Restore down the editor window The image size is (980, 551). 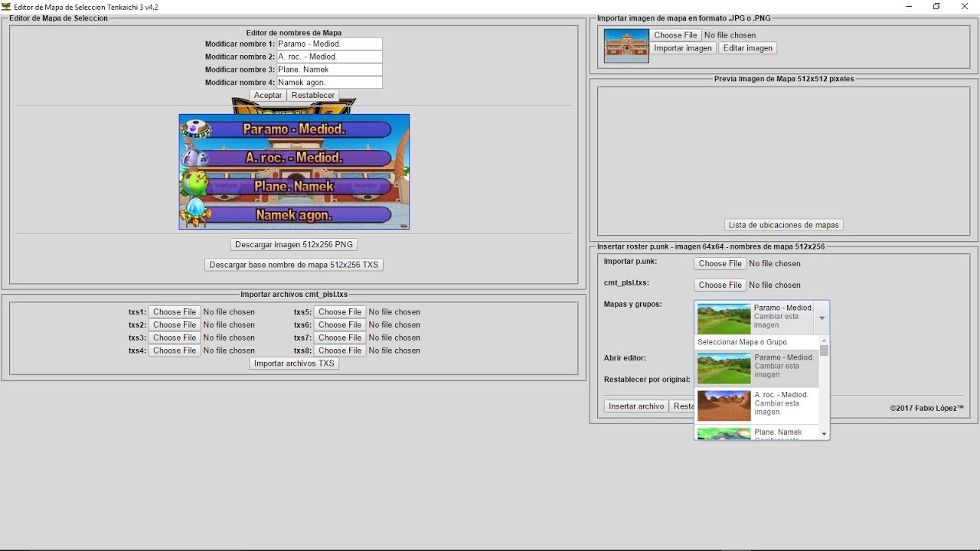click(936, 6)
